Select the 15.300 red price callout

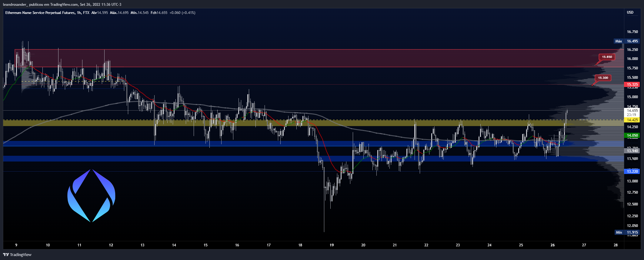point(603,78)
